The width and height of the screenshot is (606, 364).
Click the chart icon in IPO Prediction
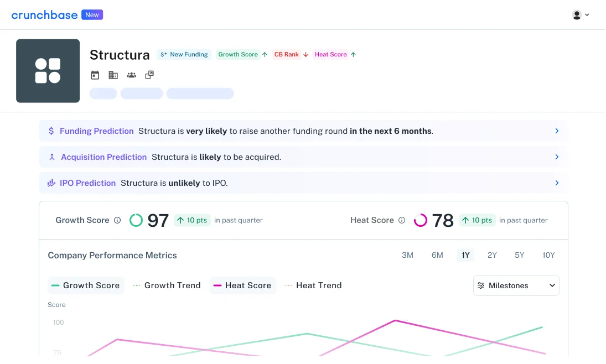[51, 183]
